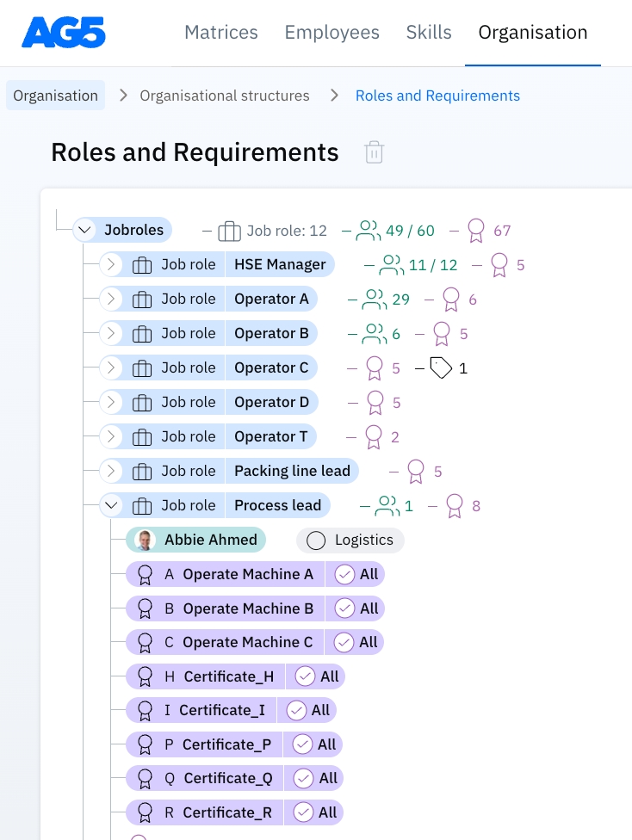This screenshot has width=632, height=840.
Task: Open the Matrices tab
Action: point(221,33)
